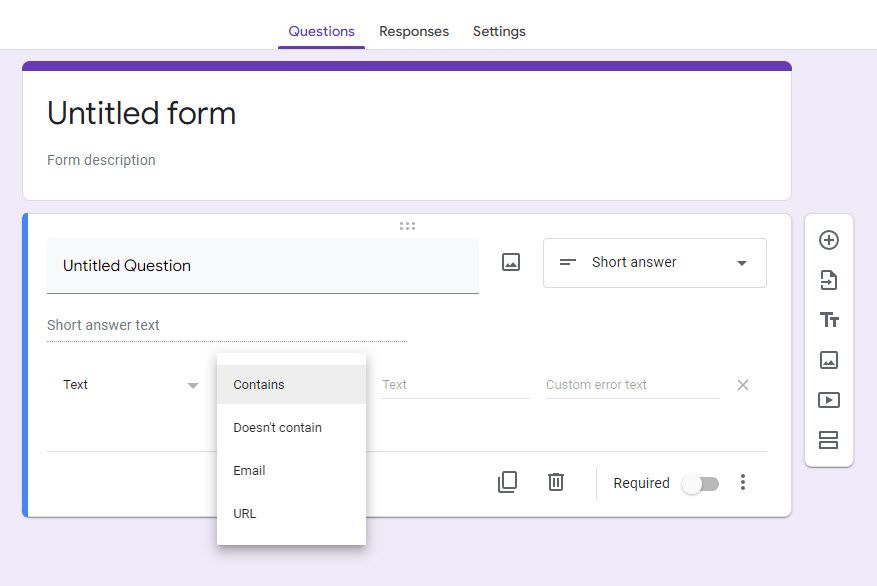Viewport: 877px width, 586px height.
Task: Open the Short answer question type dropdown
Action: (x=655, y=263)
